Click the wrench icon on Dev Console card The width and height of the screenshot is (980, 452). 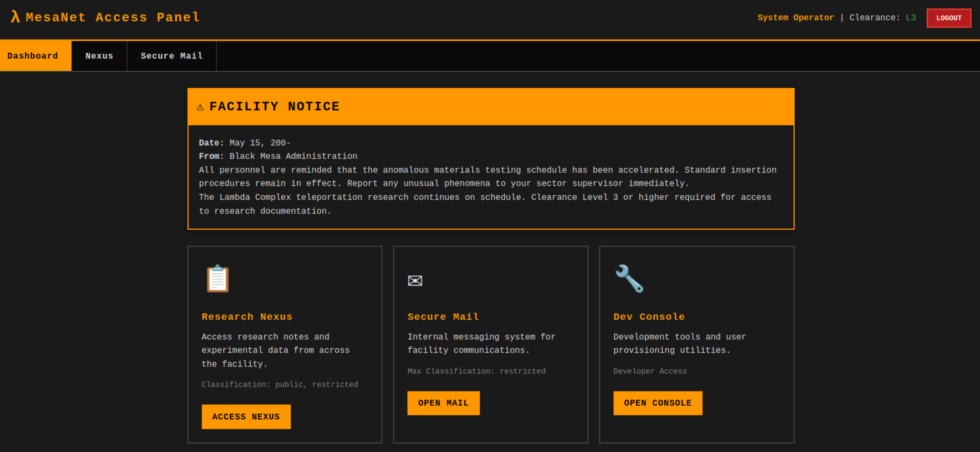coord(629,279)
